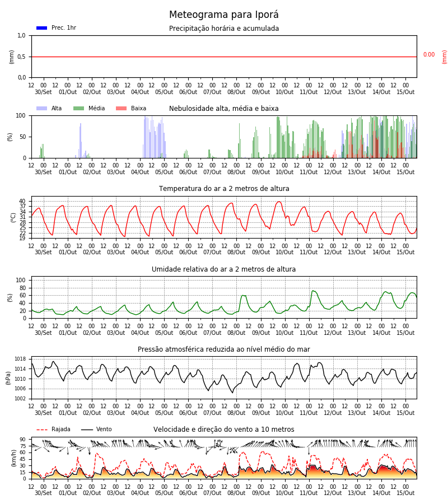Click the Precipitação horária e acumulada title

(224, 29)
